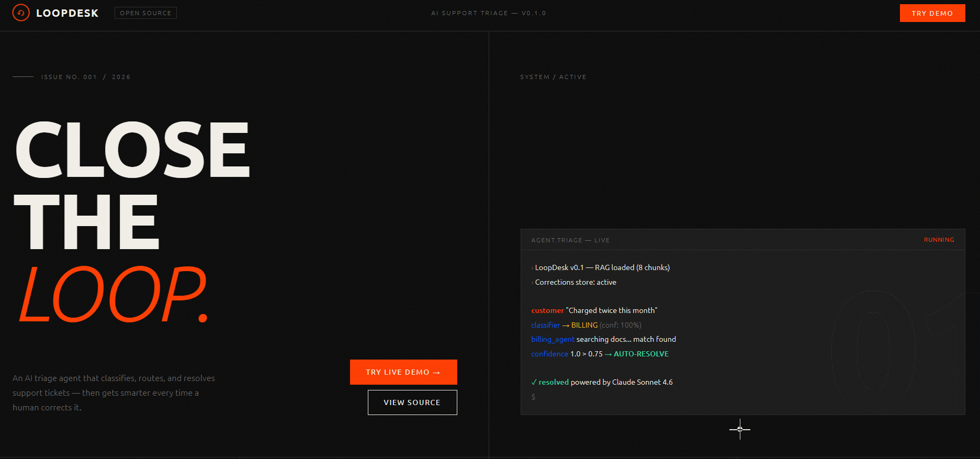Click the AI SUPPORT TRIAGE version text
The image size is (980, 459).
tap(488, 13)
